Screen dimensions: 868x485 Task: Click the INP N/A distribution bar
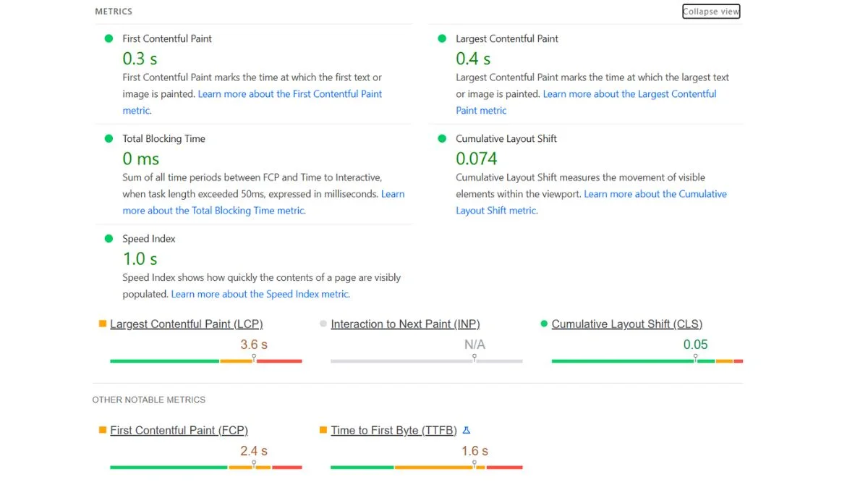(x=427, y=360)
